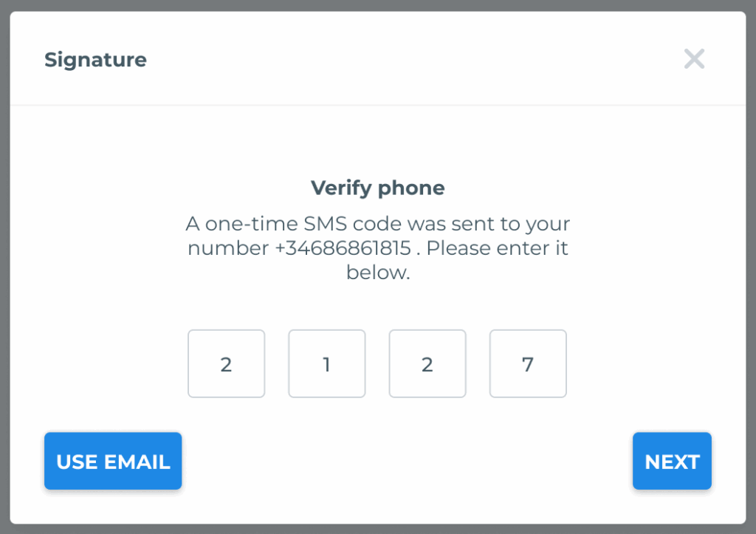Click the word 'below.' in the instructions
Screen dimensions: 756x534
377,273
